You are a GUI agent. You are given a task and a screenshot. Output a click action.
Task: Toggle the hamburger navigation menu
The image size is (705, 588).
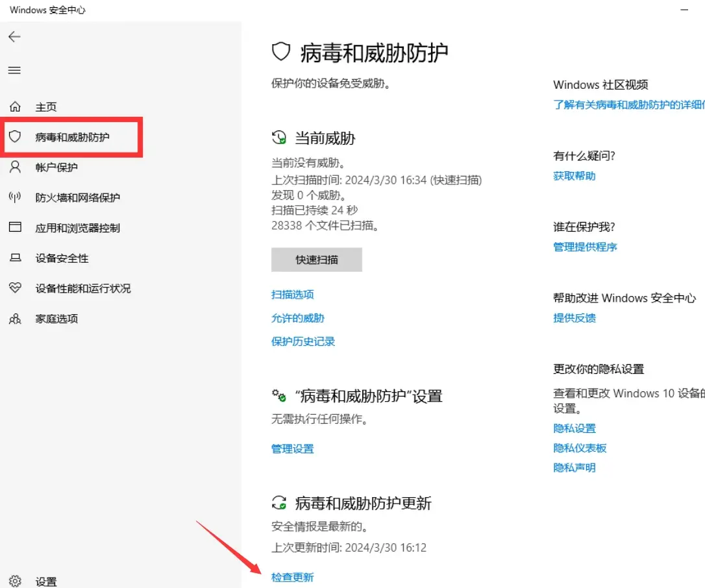coord(14,70)
